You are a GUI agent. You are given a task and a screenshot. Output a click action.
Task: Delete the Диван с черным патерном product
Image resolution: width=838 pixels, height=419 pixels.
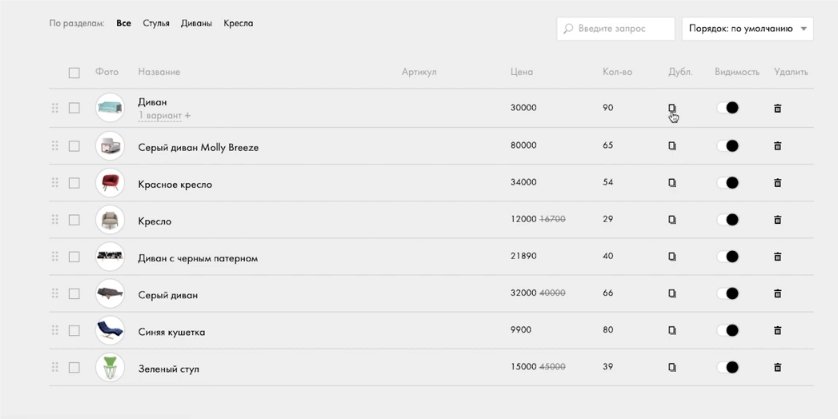coord(777,257)
